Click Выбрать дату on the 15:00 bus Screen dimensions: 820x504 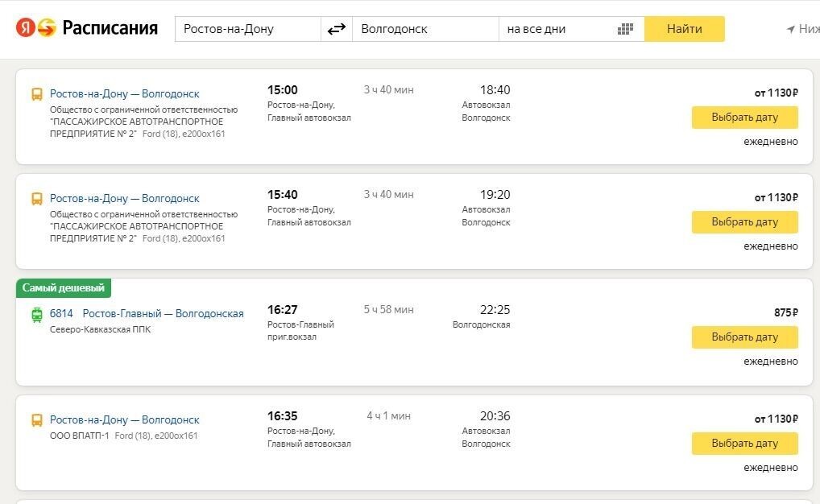tap(743, 118)
